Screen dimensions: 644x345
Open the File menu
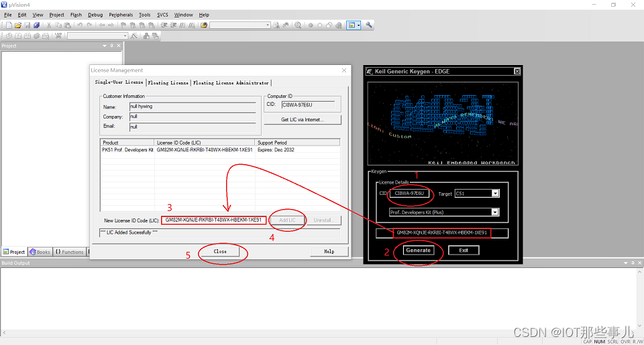(x=8, y=15)
